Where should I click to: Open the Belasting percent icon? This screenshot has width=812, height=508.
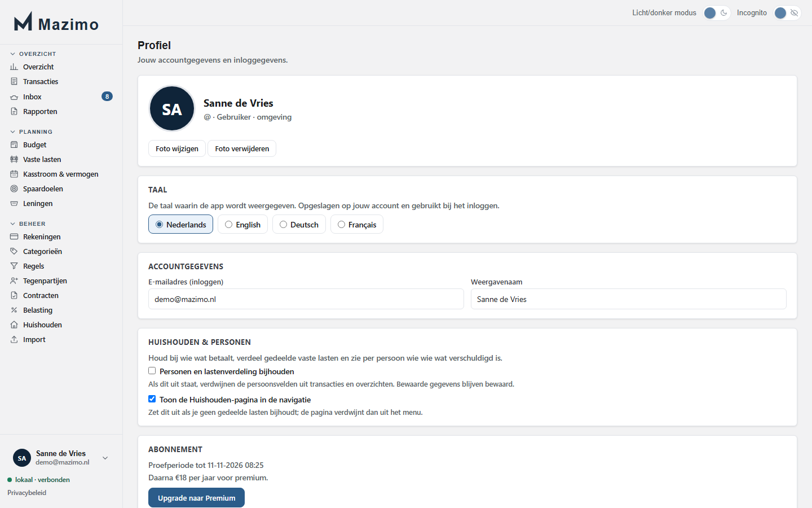[14, 310]
